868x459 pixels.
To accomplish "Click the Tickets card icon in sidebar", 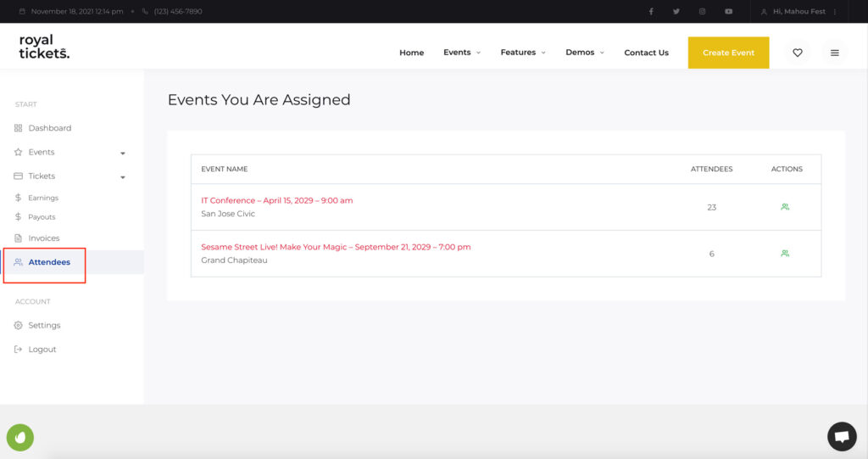I will pyautogui.click(x=19, y=176).
